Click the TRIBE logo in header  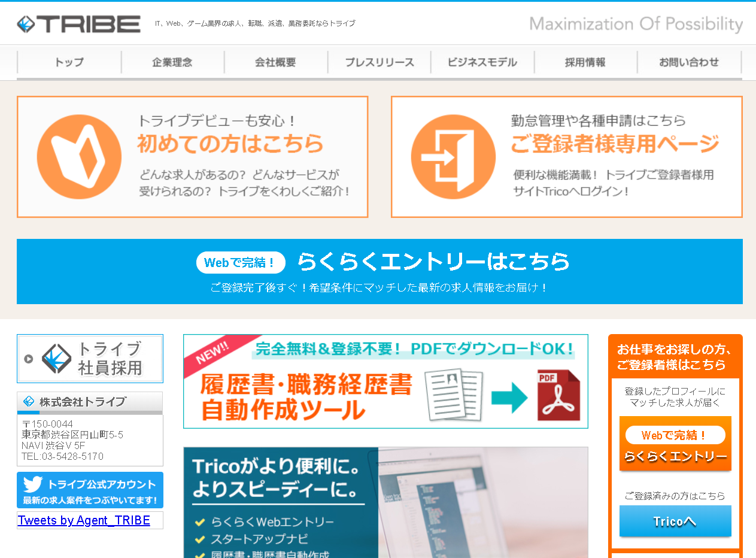point(78,24)
